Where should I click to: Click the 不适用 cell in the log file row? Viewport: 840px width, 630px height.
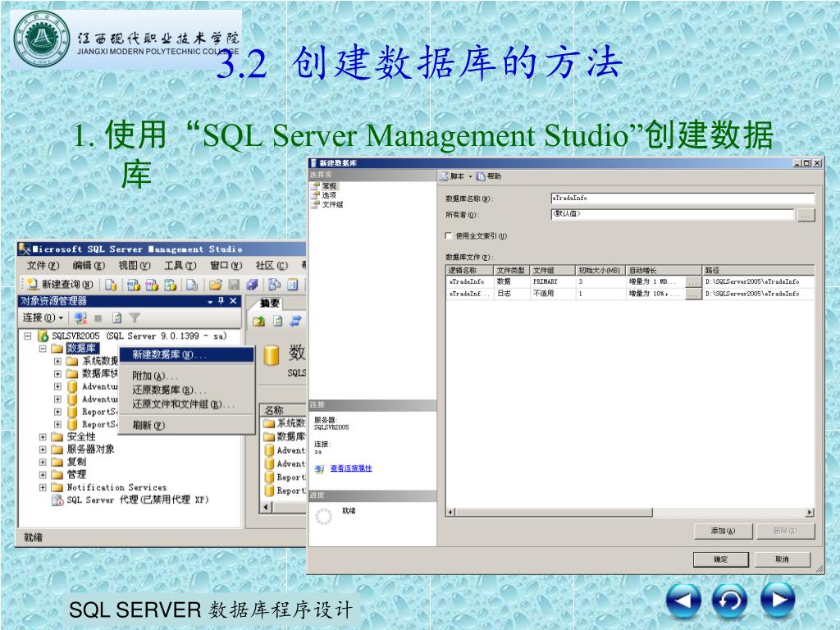point(552,294)
